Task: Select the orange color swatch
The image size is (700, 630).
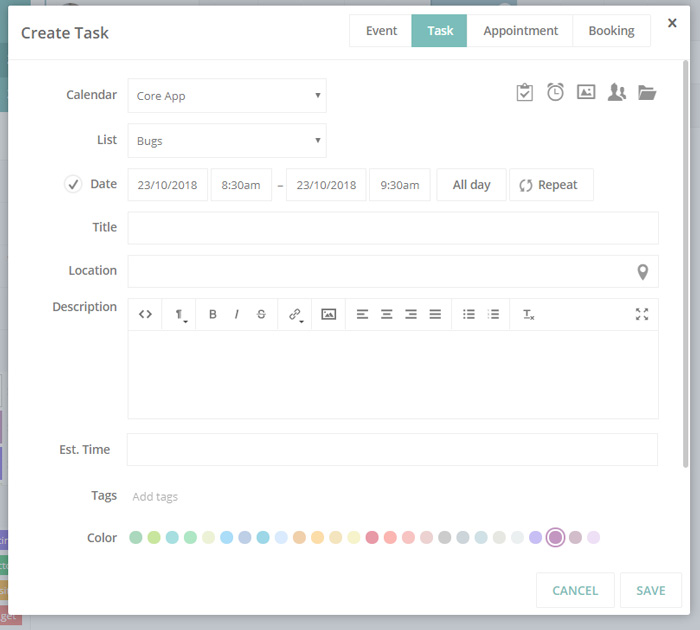Action: [x=299, y=537]
